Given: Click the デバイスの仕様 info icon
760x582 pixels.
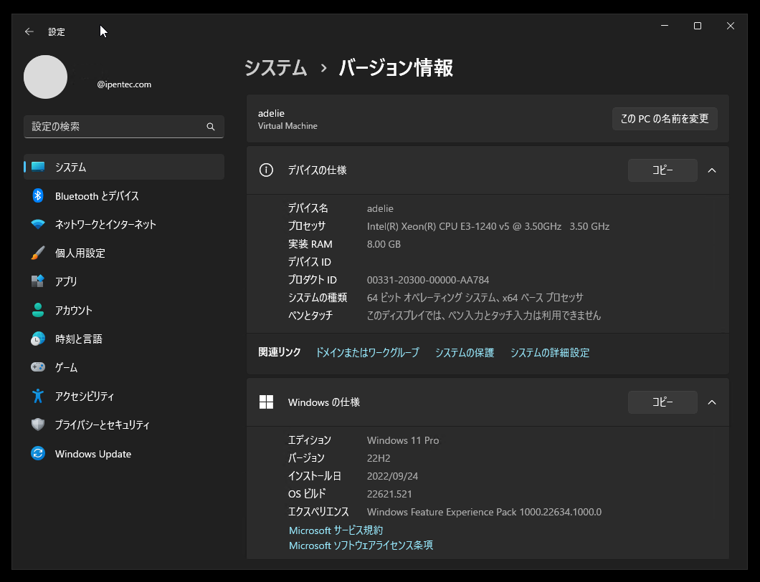Looking at the screenshot, I should tap(266, 170).
